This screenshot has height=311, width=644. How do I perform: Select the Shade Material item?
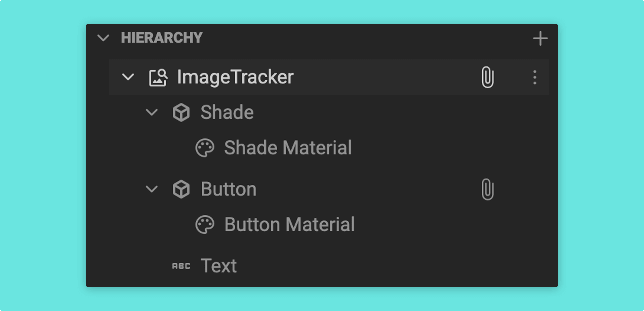288,148
